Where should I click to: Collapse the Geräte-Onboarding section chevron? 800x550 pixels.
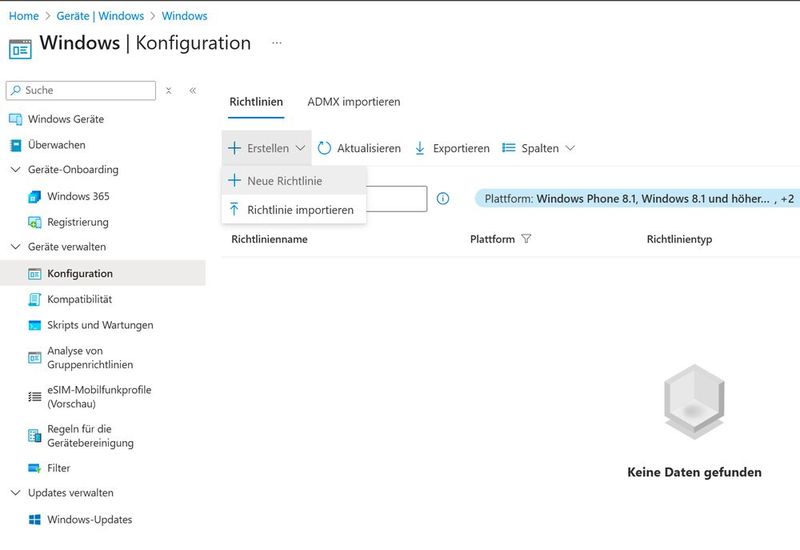(x=16, y=169)
